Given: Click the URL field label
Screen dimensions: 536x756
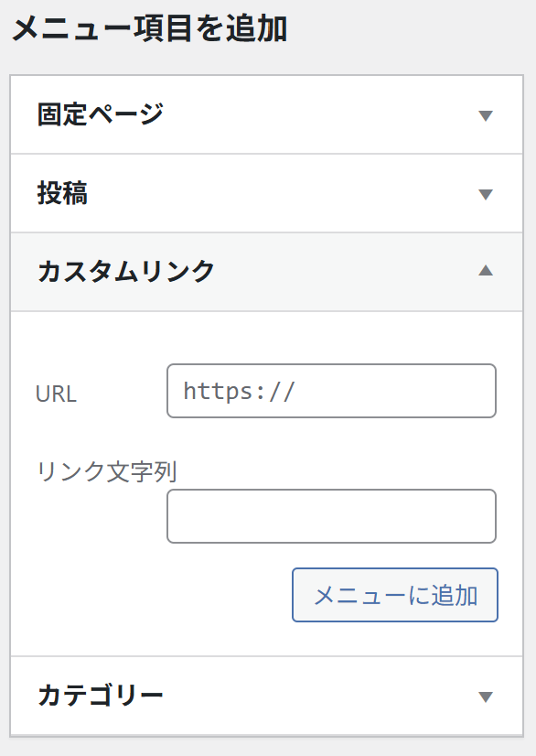Looking at the screenshot, I should 56,394.
